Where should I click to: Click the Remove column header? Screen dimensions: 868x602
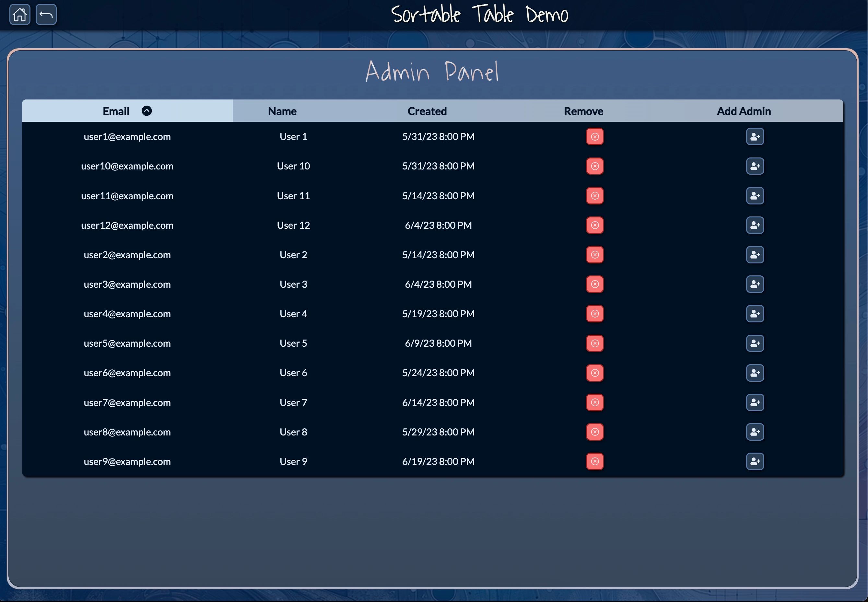click(x=583, y=111)
